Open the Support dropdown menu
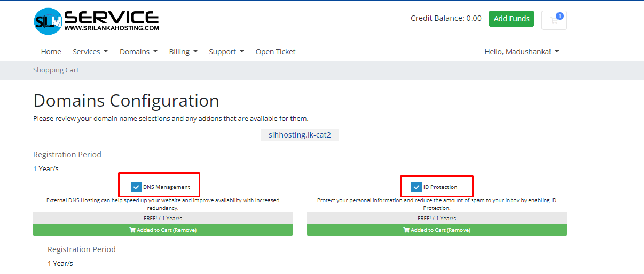644x274 pixels. point(226,52)
